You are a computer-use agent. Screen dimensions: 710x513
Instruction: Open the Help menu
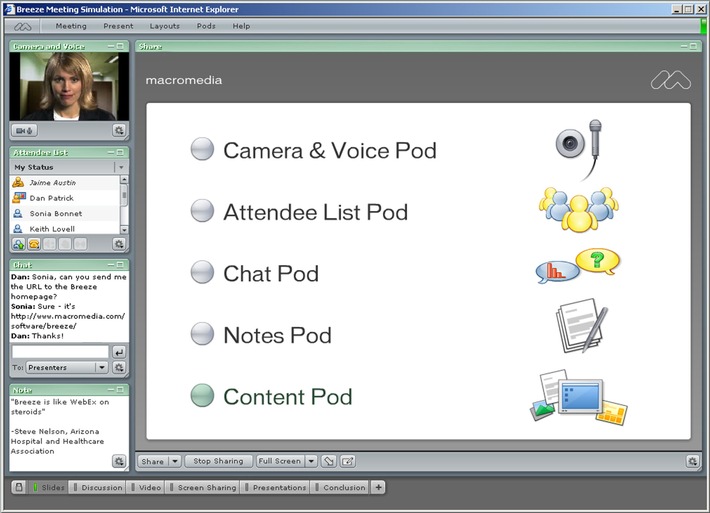(x=241, y=26)
